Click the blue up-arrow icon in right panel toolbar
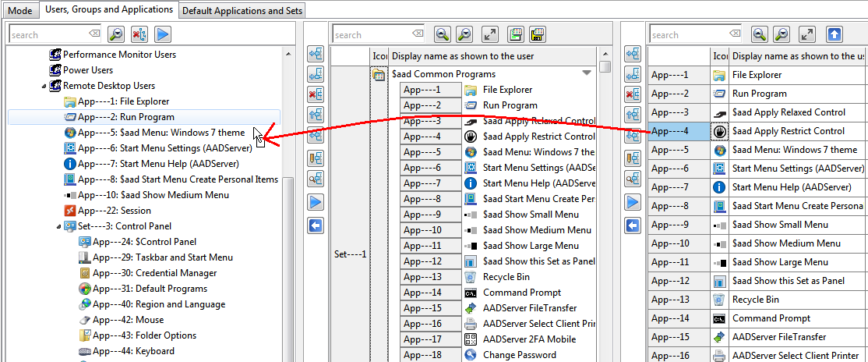This screenshot has height=362, width=868. 834,34
